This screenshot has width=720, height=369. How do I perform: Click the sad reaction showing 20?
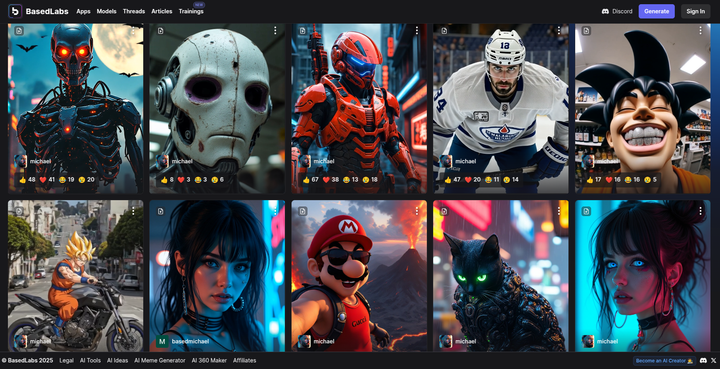[86, 179]
